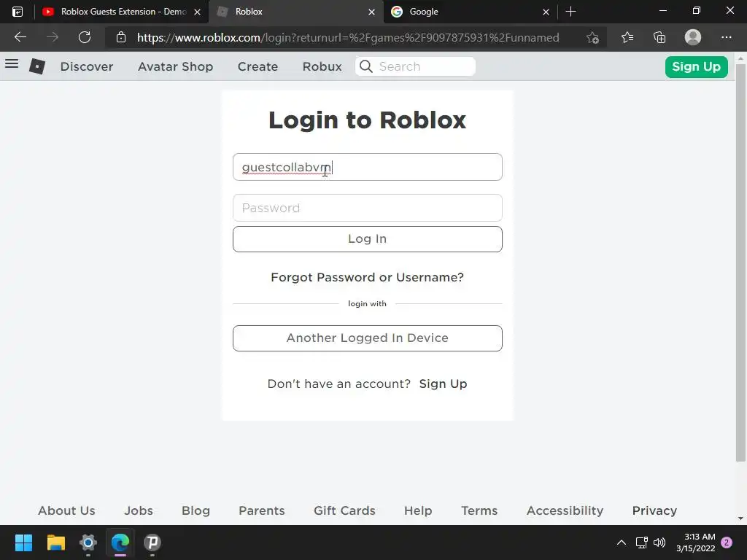Open the Gift Cards footer link

pyautogui.click(x=344, y=510)
